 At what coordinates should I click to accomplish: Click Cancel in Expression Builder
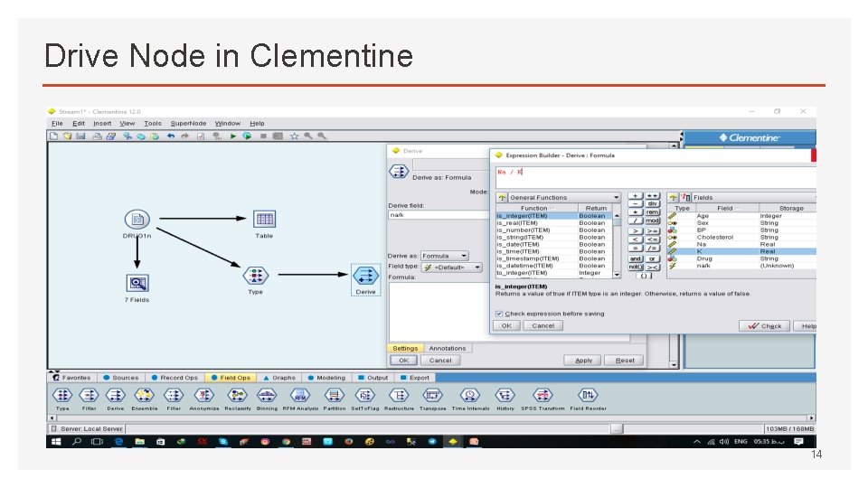click(543, 326)
